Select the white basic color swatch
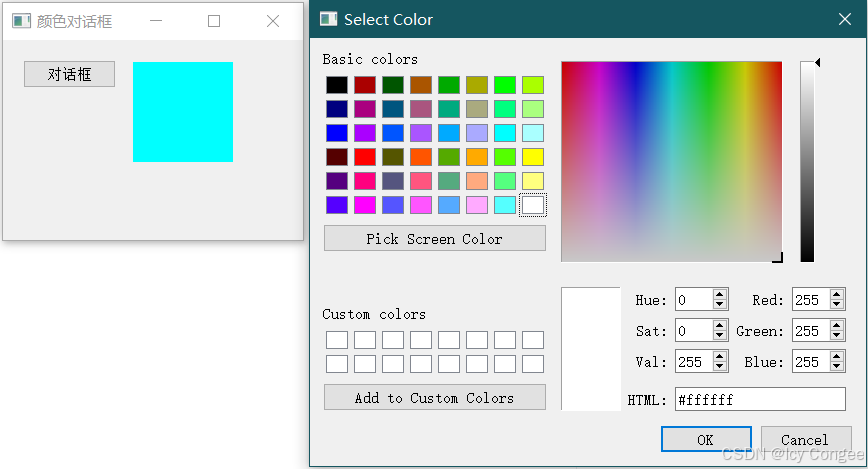Screen dimensions: 868x469 [x=533, y=205]
